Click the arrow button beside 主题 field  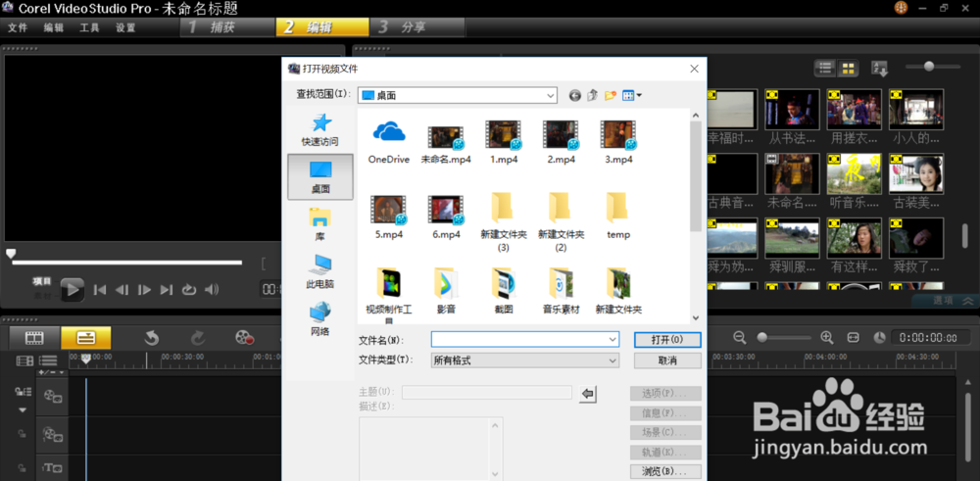click(x=587, y=394)
